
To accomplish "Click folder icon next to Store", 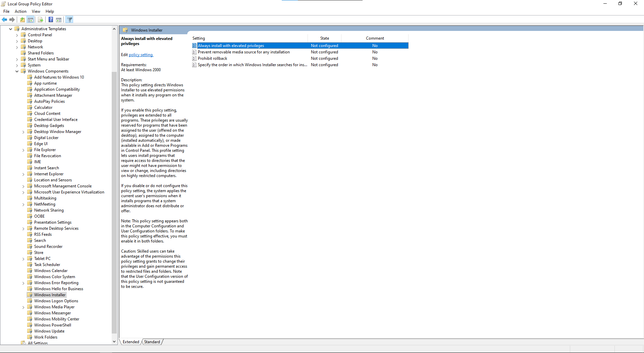I will [30, 253].
